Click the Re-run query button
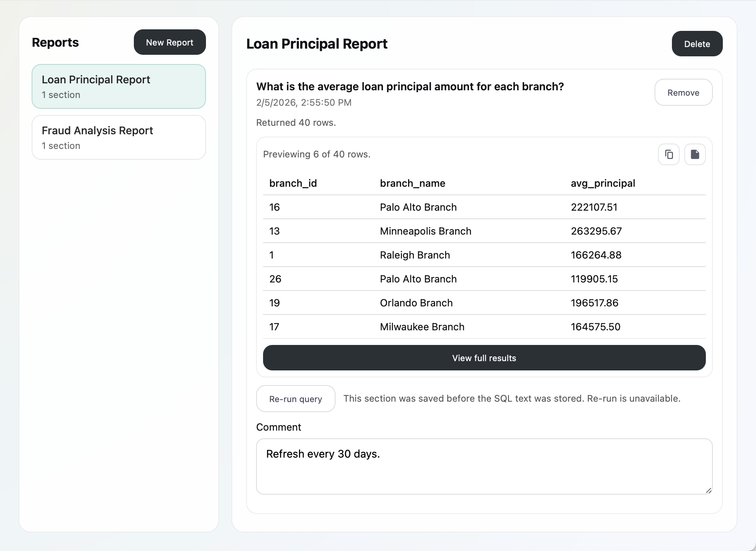This screenshot has width=756, height=551. [295, 399]
